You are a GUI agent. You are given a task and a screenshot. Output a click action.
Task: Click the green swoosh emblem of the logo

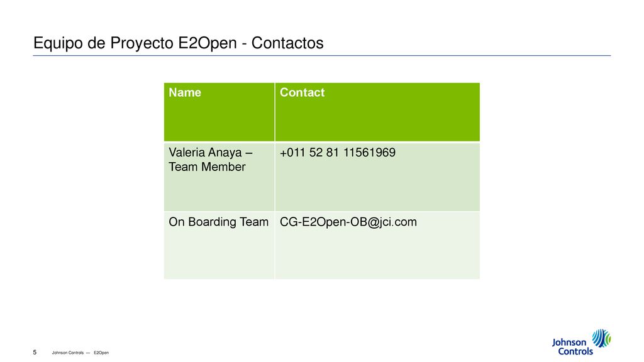[x=601, y=337]
